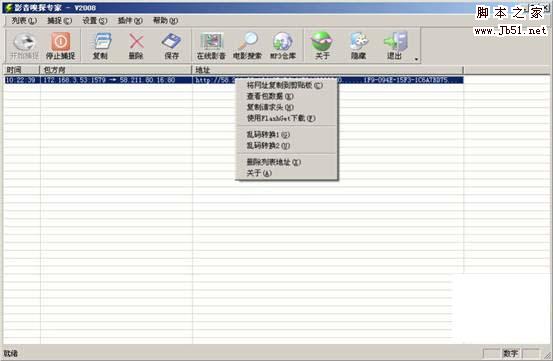Click the 就绪 status bar text
553x361 pixels.
pyautogui.click(x=11, y=353)
